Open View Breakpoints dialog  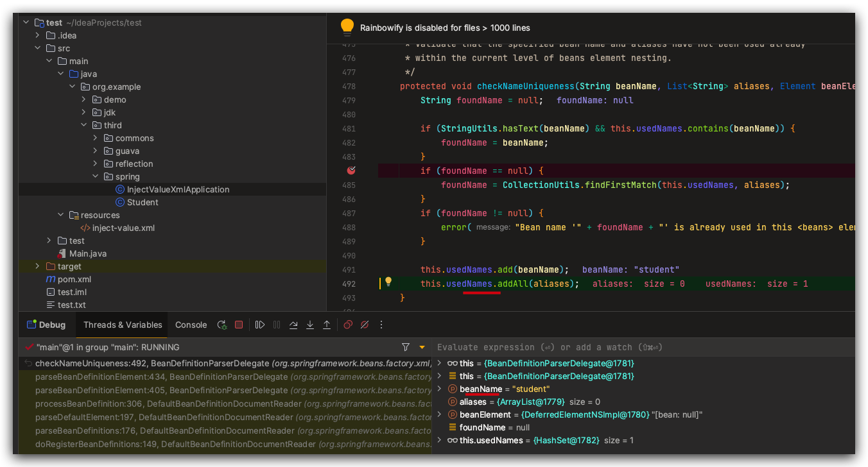pos(348,325)
